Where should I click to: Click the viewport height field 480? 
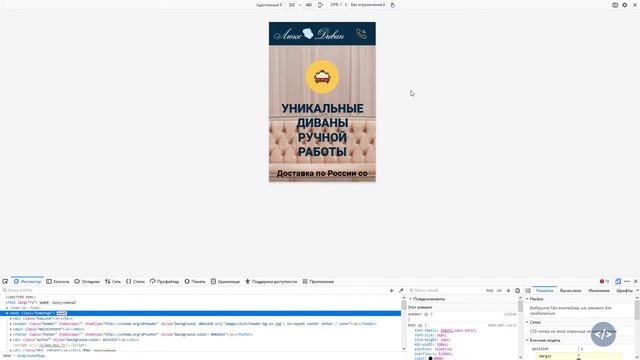[309, 5]
